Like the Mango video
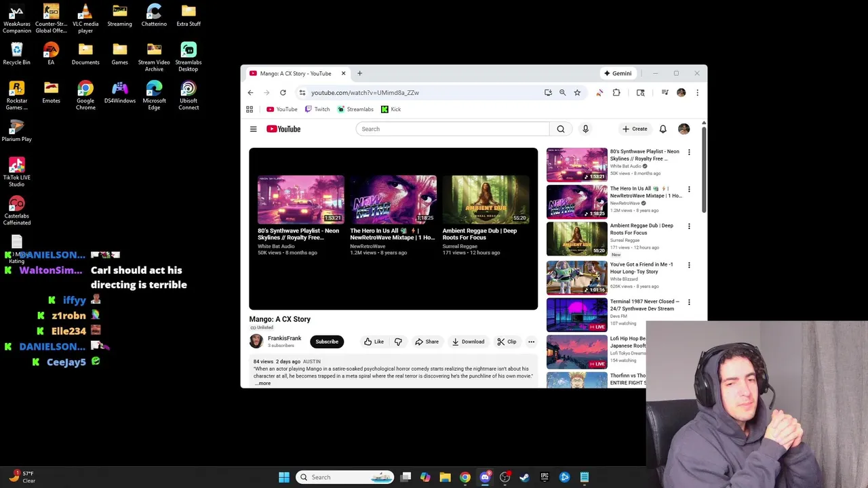Image resolution: width=868 pixels, height=488 pixels. coord(374,342)
